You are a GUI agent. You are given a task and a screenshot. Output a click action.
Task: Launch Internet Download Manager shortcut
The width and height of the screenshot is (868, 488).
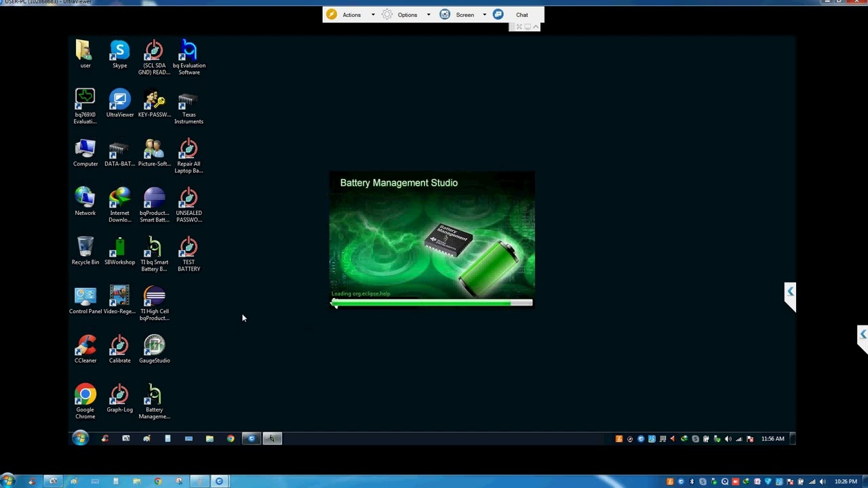pos(119,205)
